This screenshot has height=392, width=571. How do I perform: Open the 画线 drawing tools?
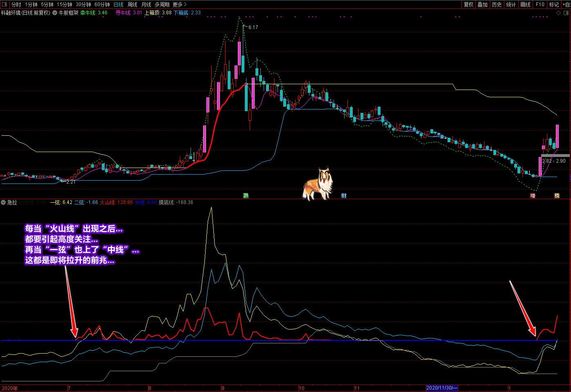(x=525, y=4)
